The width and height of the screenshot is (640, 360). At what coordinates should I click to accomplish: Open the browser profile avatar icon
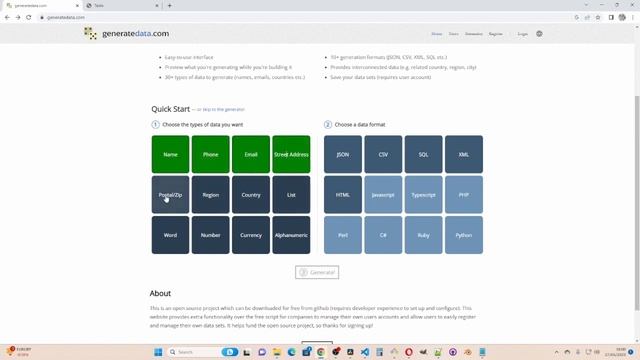[x=622, y=18]
